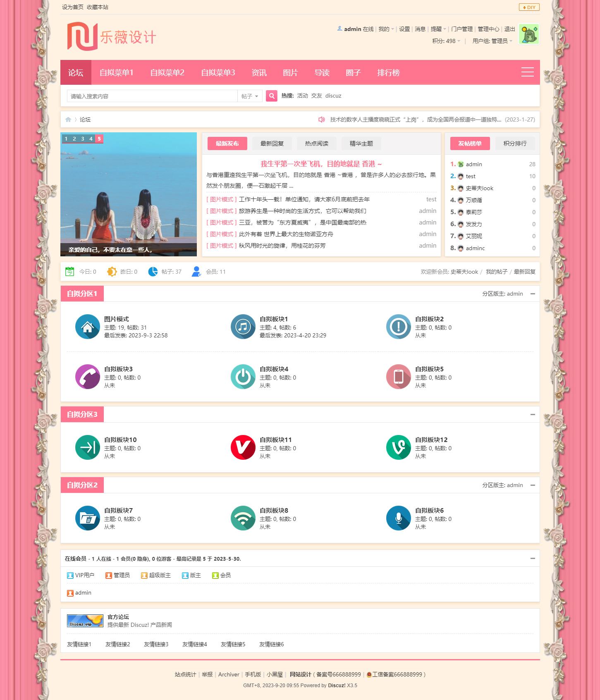600x700 pixels.
Task: Click the power icon for 自拟板块4
Action: click(243, 377)
